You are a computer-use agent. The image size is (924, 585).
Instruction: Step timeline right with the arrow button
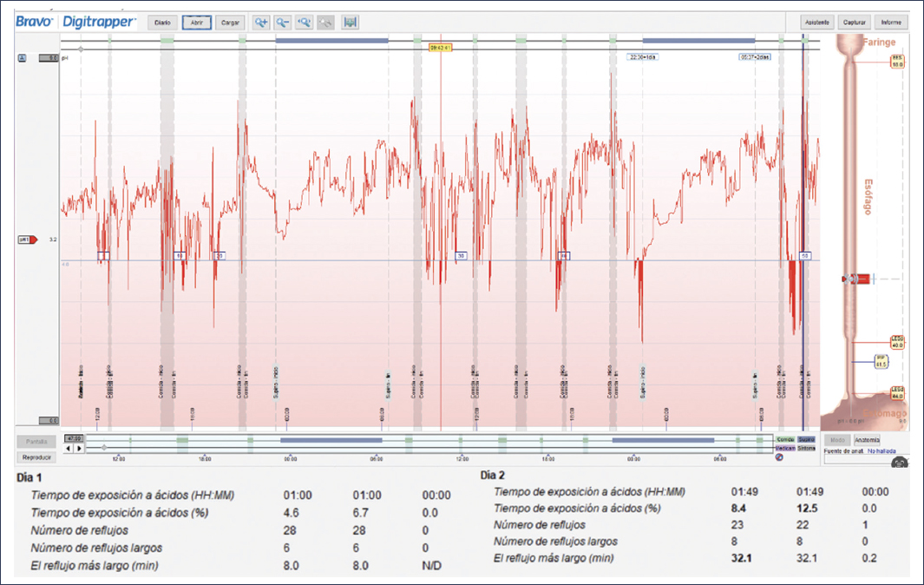pyautogui.click(x=79, y=449)
